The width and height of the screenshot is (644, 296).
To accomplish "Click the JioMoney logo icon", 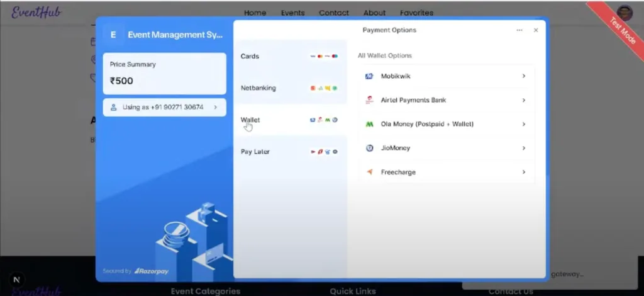I will (369, 148).
